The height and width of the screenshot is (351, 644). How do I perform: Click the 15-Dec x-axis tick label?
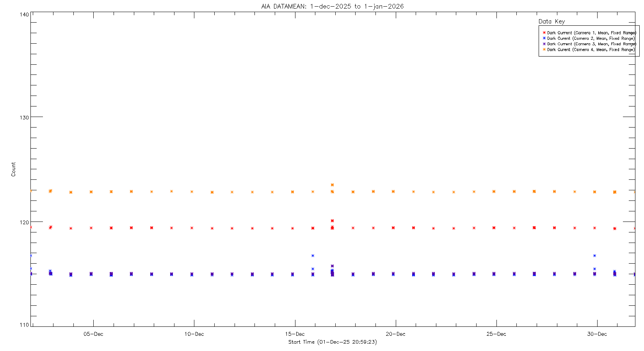click(x=295, y=334)
